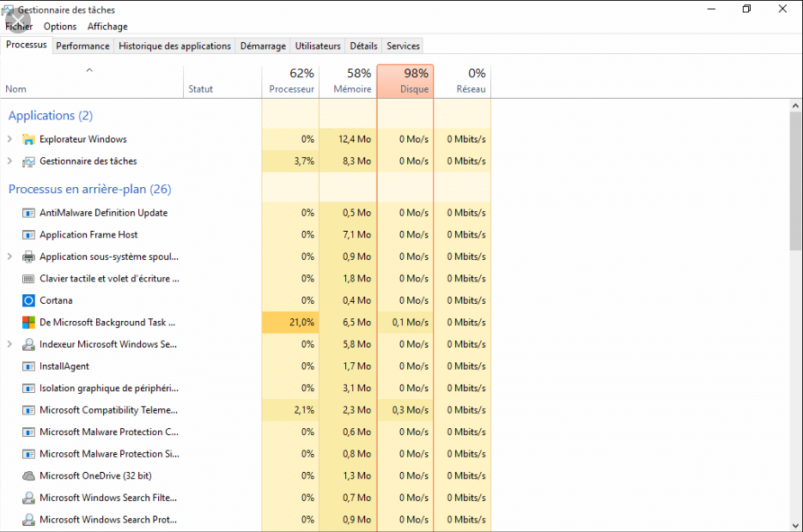Select the Cortana process name
Screen dimensions: 803x532
pyautogui.click(x=56, y=300)
